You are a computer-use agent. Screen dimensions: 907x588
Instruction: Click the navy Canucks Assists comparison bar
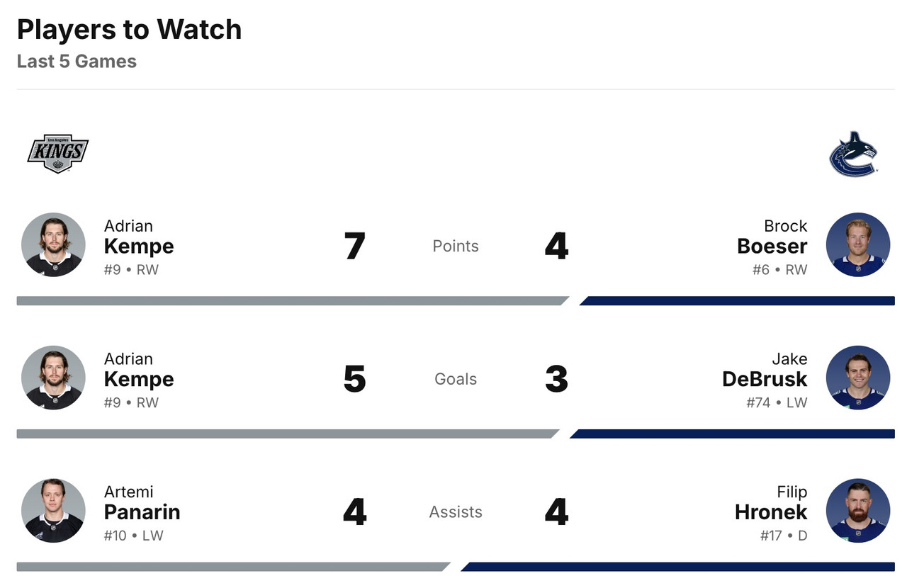(x=679, y=567)
